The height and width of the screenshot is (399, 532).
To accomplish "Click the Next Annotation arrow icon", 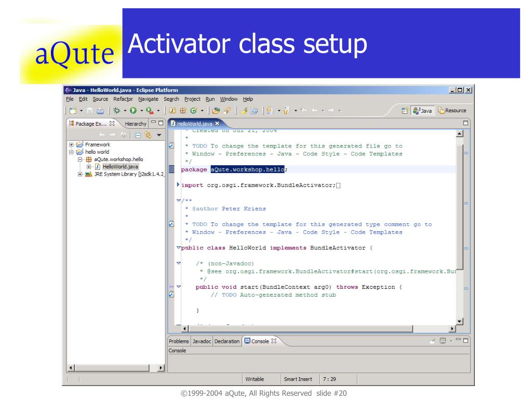I will (270, 111).
